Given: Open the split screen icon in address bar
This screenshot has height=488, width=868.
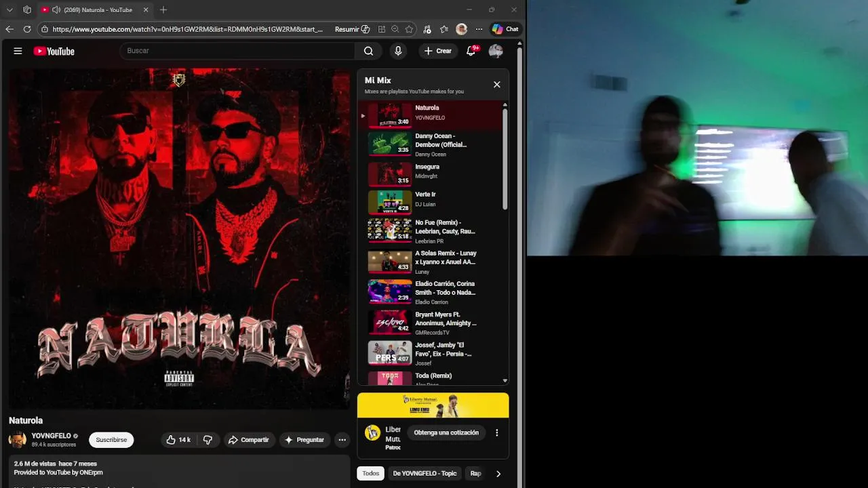Looking at the screenshot, I should pyautogui.click(x=382, y=29).
